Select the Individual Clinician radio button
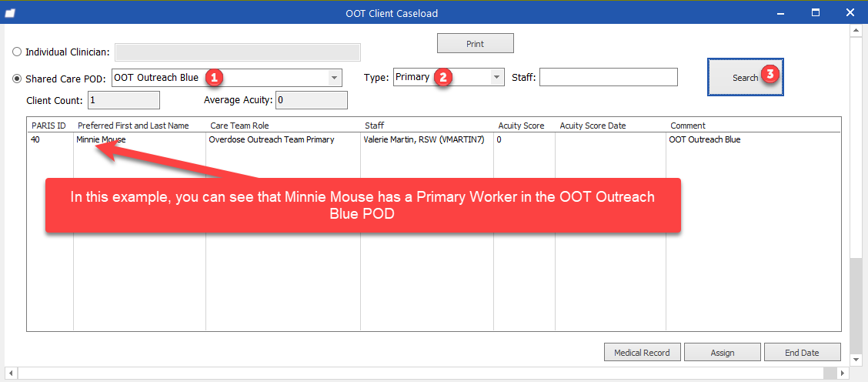Screen dimensions: 868x382 click(x=17, y=52)
